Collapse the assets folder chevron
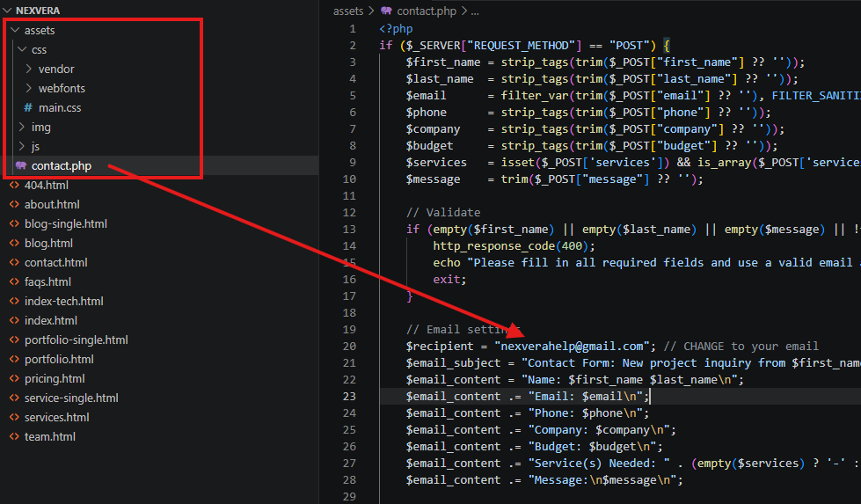The width and height of the screenshot is (861, 504). point(15,30)
